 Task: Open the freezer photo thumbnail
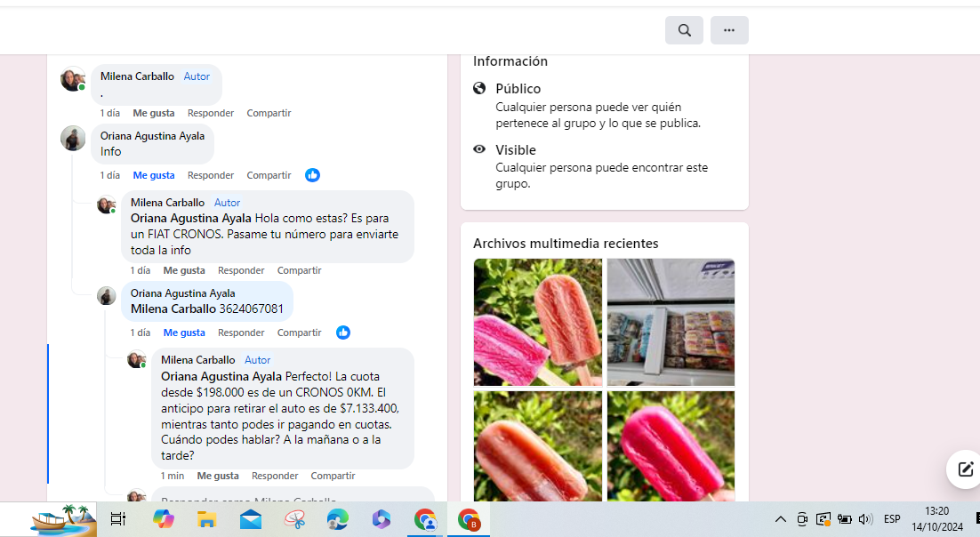tap(671, 322)
